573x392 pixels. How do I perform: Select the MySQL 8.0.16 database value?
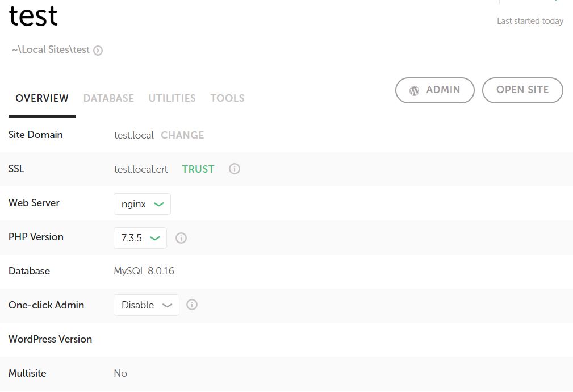(x=144, y=271)
